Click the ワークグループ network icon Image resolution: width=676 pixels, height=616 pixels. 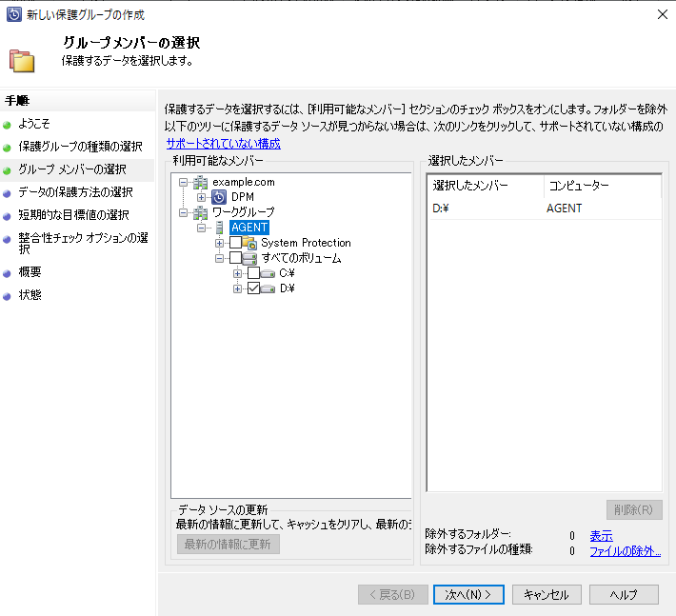coord(200,212)
